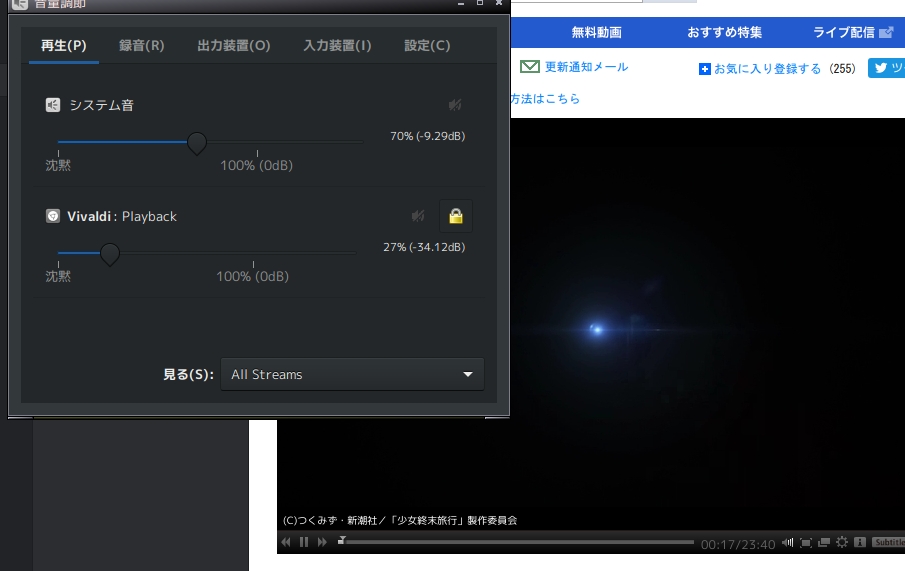905x571 pixels.
Task: Mute the Vivaldi Playback stream
Action: pyautogui.click(x=418, y=216)
